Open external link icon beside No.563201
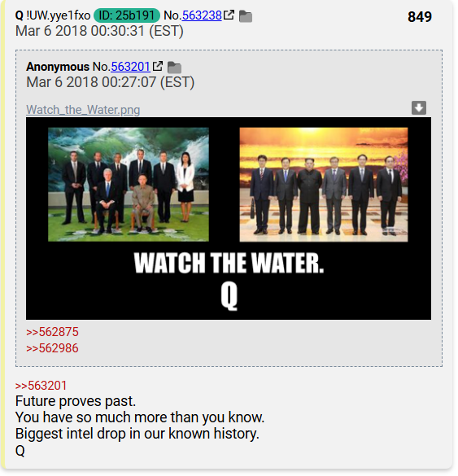 pyautogui.click(x=158, y=66)
